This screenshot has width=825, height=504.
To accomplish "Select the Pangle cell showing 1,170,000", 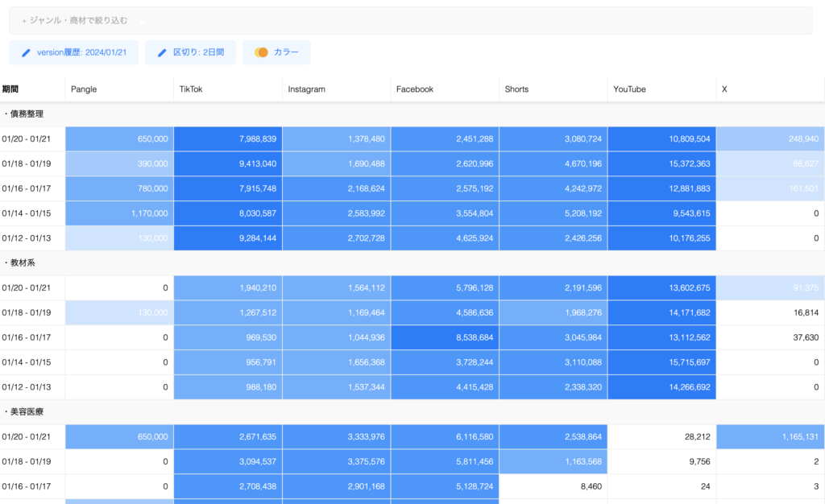I will point(118,214).
